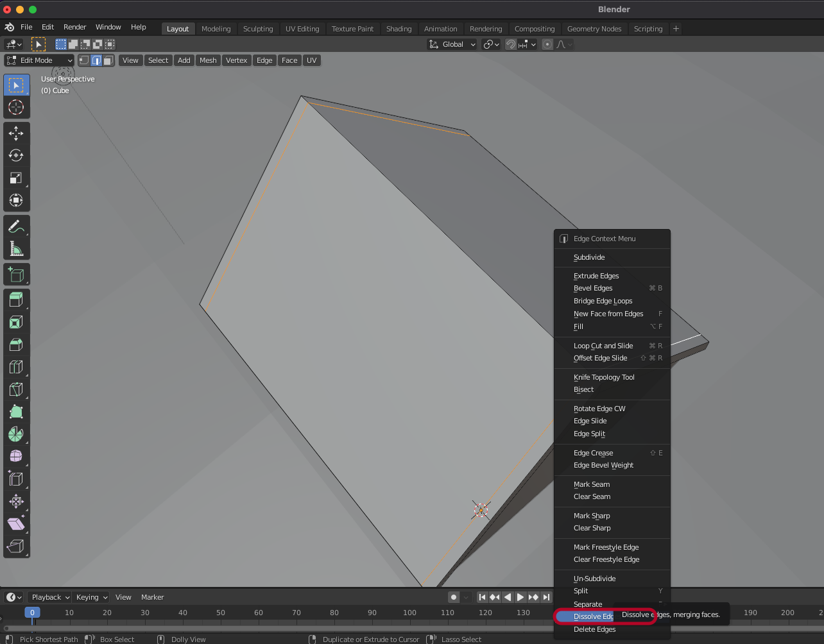Set selection mode to extend

click(x=73, y=44)
